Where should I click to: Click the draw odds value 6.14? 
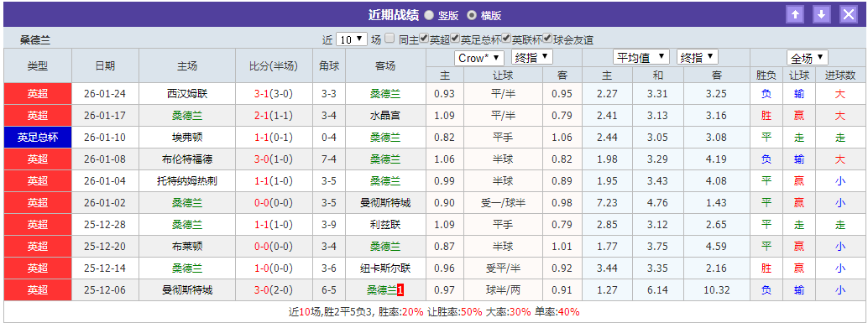(657, 289)
